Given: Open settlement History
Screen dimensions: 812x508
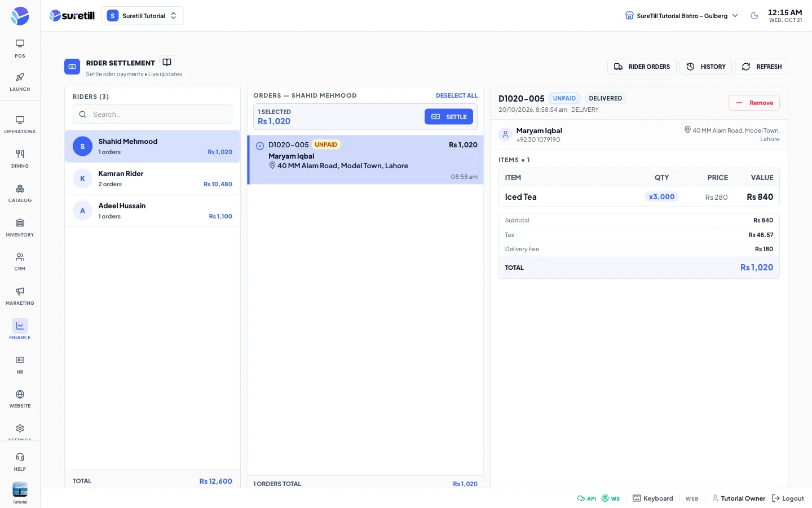Looking at the screenshot, I should [x=706, y=67].
